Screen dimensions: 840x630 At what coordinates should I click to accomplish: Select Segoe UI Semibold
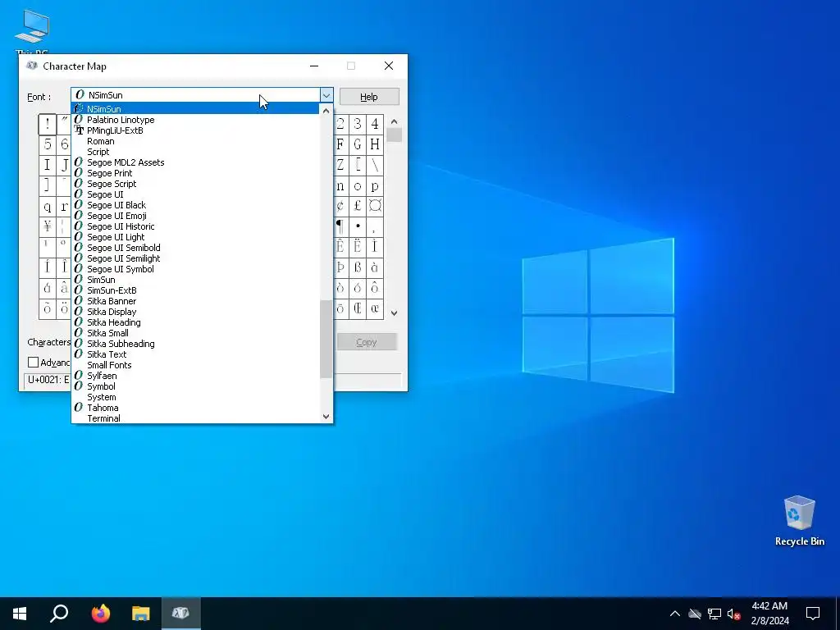pyautogui.click(x=195, y=248)
